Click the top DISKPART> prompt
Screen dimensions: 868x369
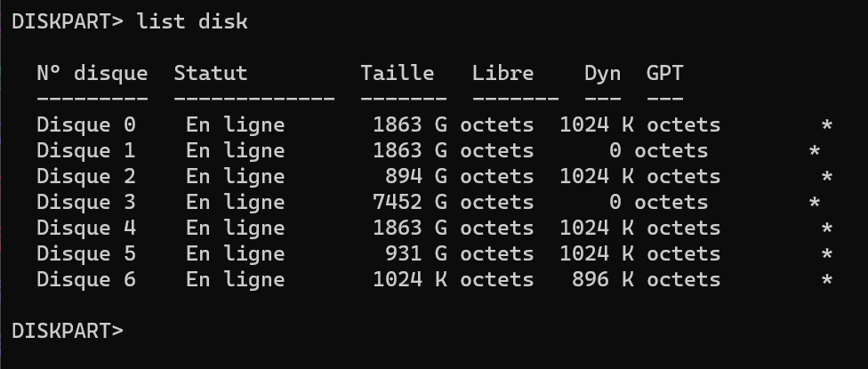(x=67, y=22)
